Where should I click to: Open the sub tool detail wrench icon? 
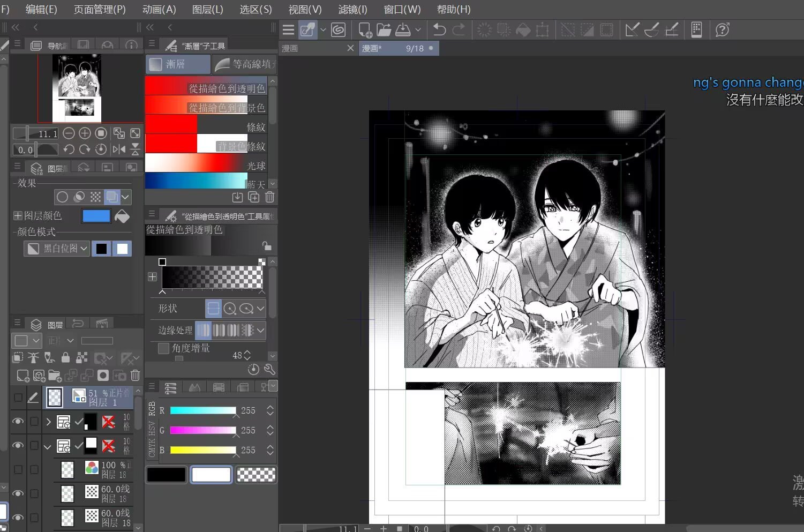coord(269,369)
